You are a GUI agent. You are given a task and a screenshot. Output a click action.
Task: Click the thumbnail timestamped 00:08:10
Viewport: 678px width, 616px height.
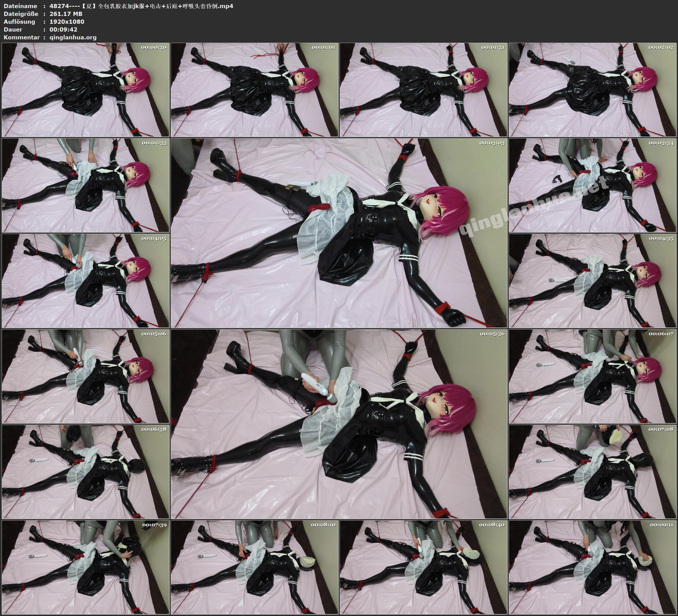pos(254,567)
